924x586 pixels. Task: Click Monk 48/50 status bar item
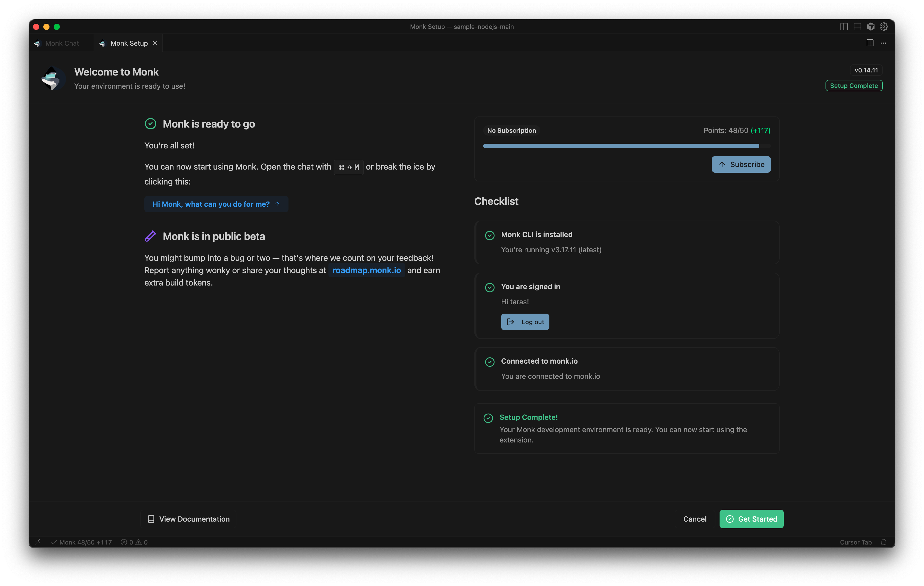[81, 542]
